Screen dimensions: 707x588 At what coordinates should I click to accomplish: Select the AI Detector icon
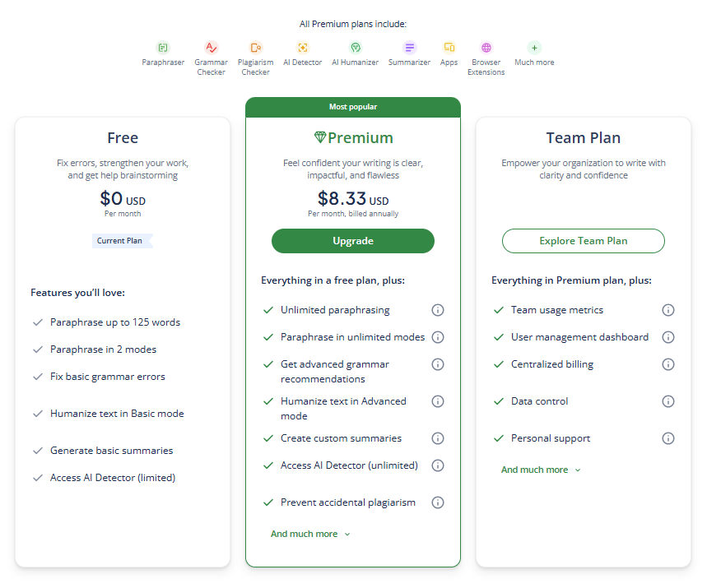pyautogui.click(x=303, y=48)
